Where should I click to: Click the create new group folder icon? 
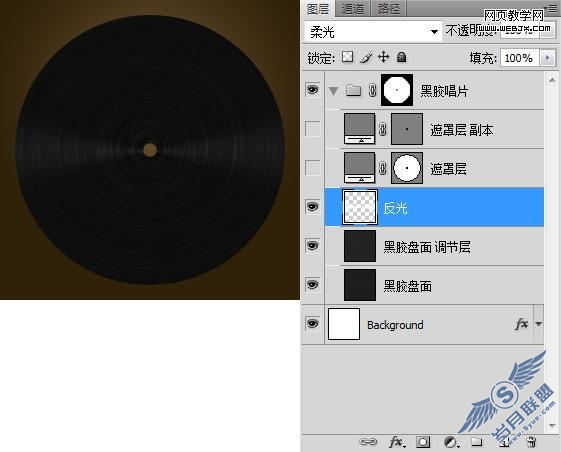pos(477,442)
